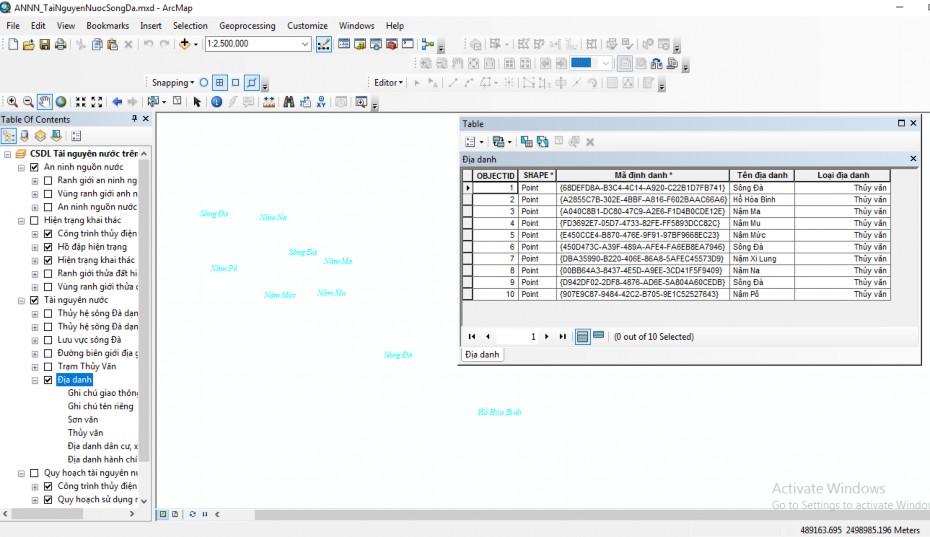
Task: Open the Editor Toolbar icon
Action: tap(324, 44)
